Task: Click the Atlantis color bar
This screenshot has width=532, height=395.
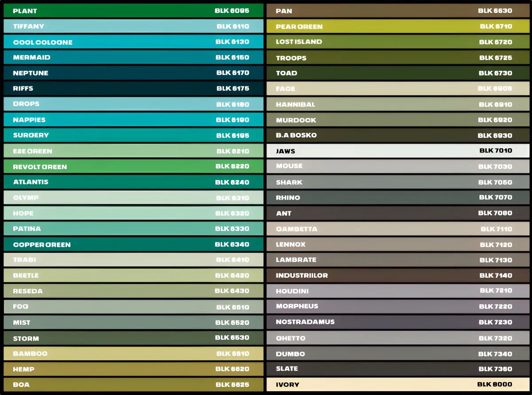Action: point(133,182)
